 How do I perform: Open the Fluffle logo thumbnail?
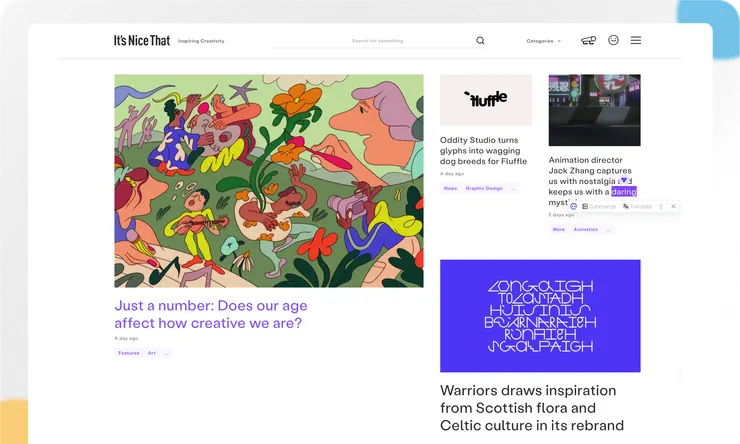[x=486, y=100]
